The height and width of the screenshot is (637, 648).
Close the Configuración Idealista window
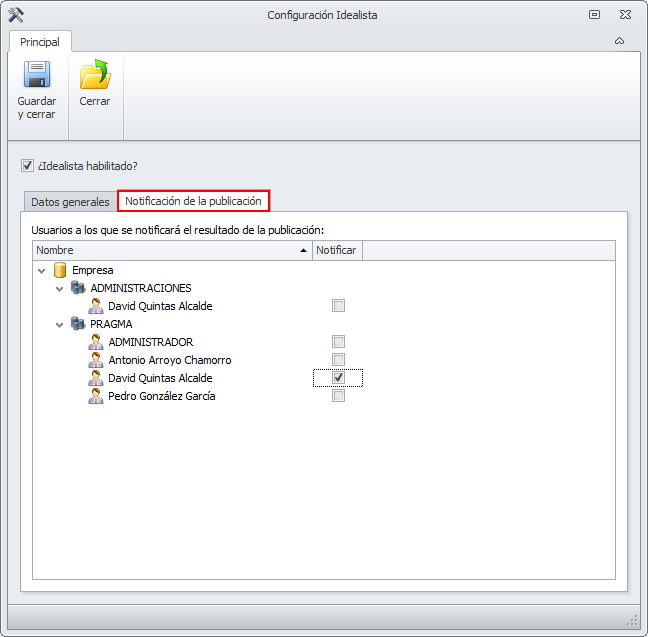click(x=625, y=15)
